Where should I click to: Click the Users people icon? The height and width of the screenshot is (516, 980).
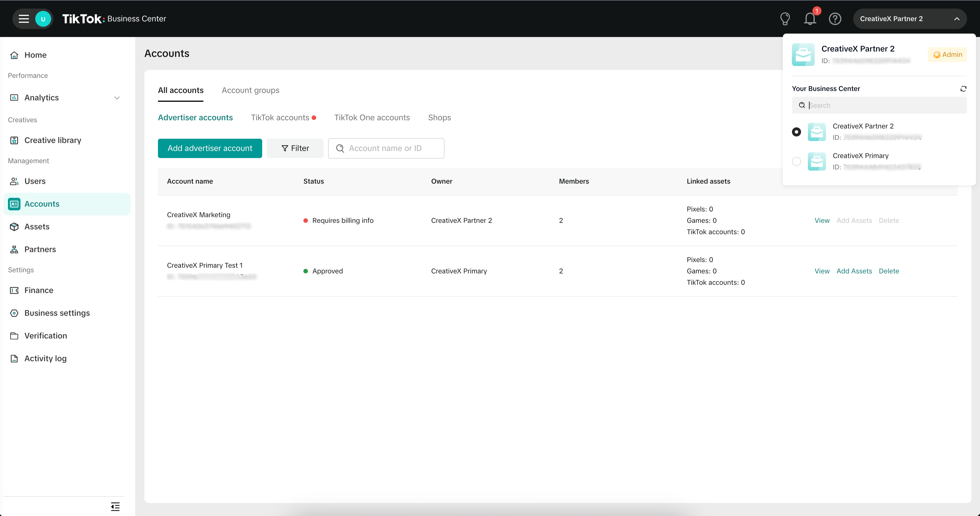point(14,181)
